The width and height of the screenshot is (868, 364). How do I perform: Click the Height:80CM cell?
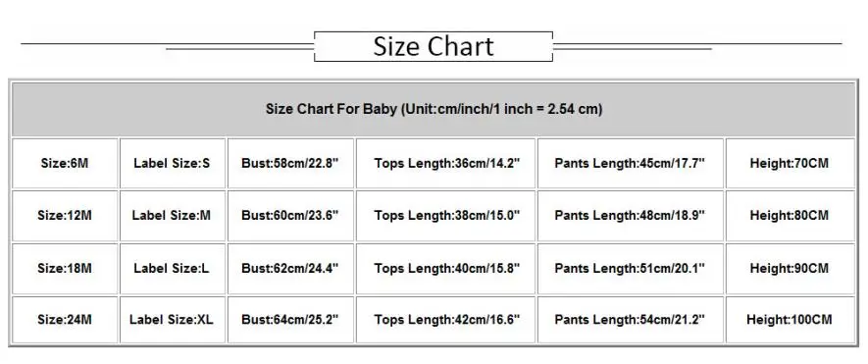tap(791, 216)
